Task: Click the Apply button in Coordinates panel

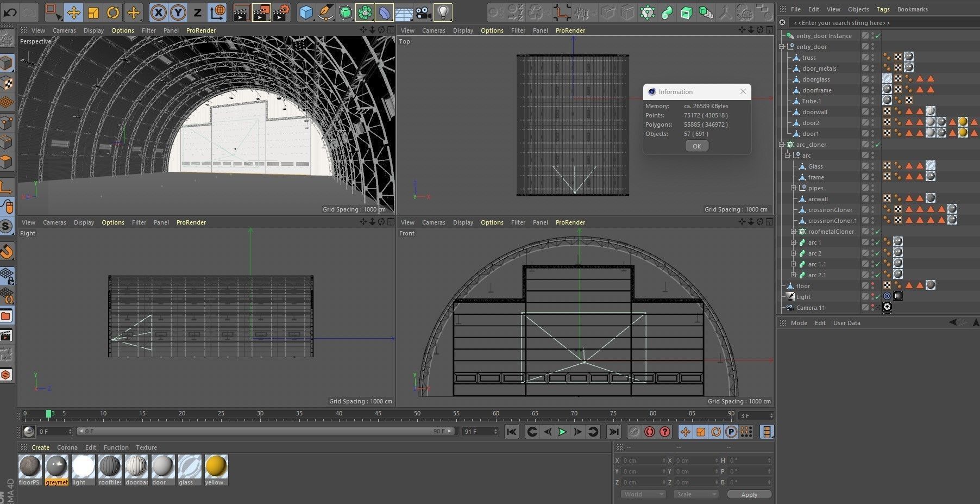Action: (749, 494)
